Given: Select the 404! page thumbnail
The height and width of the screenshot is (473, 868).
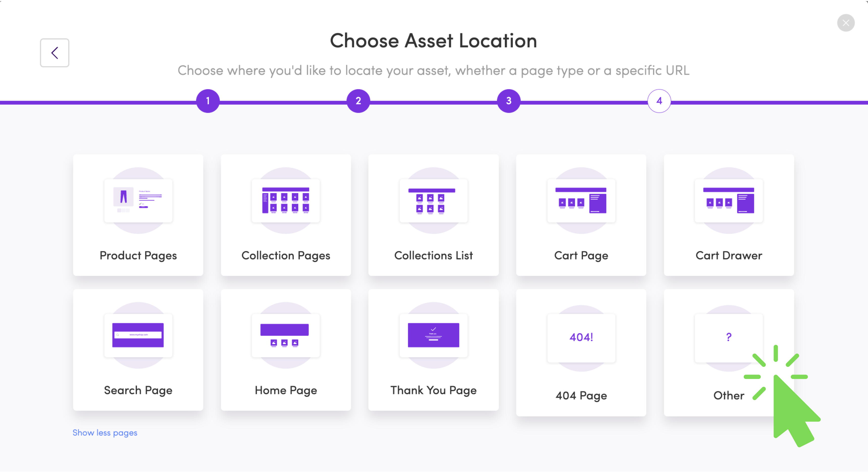Looking at the screenshot, I should pyautogui.click(x=581, y=338).
